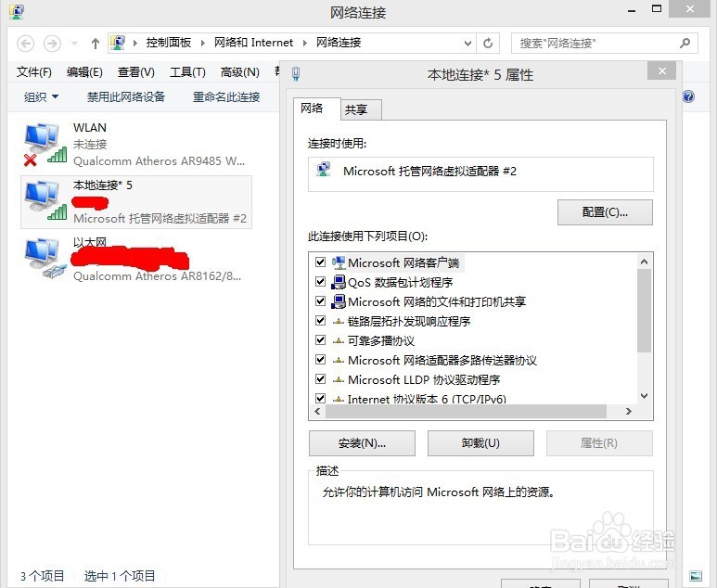Viewport: 717px width, 588px height.
Task: Focus the 搜索"网络连接" search box
Action: [605, 43]
